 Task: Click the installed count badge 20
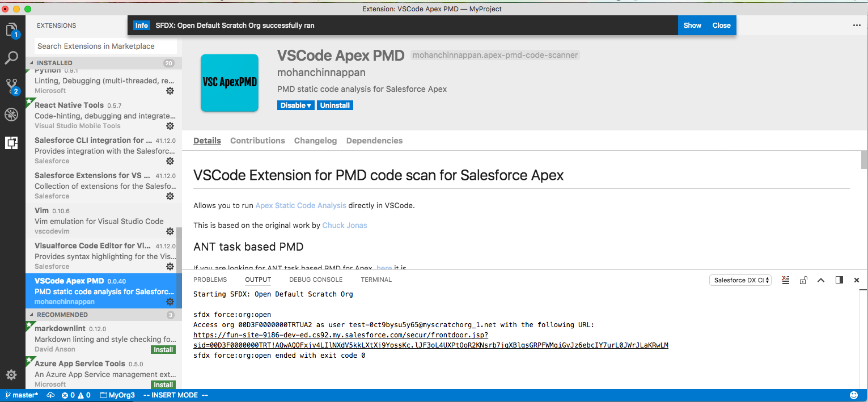click(168, 63)
